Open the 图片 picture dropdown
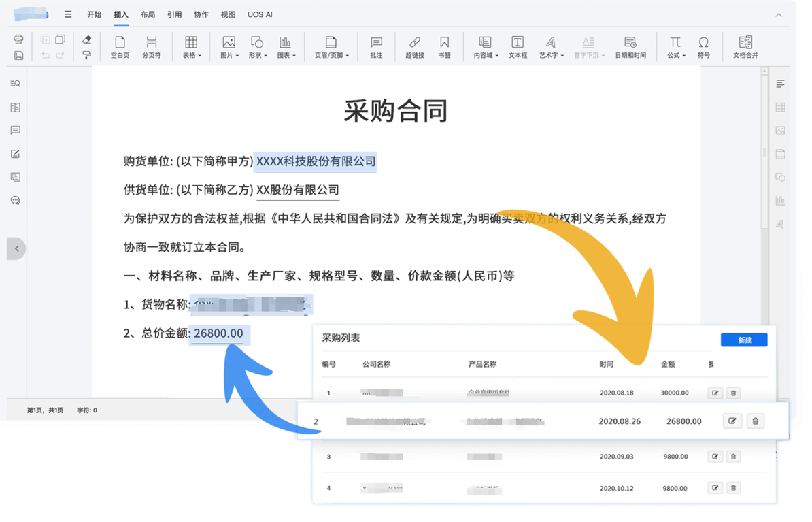Screen dimensions: 812x522 [229, 47]
